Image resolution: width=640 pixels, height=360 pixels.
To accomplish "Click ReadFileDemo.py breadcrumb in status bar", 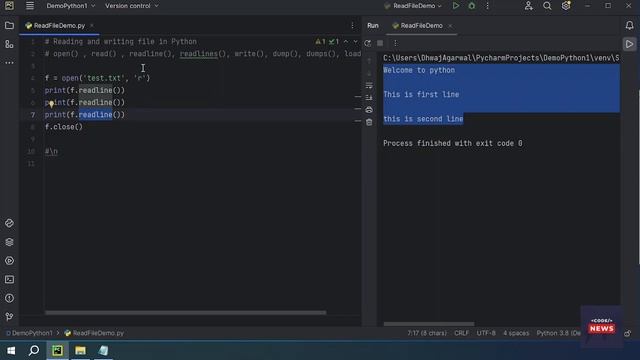I will click(x=94, y=333).
